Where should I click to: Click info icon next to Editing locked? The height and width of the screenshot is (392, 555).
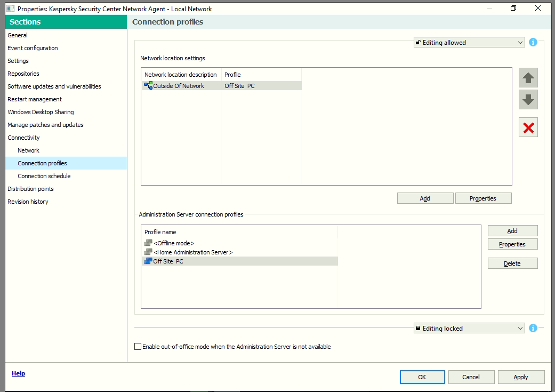(x=533, y=328)
